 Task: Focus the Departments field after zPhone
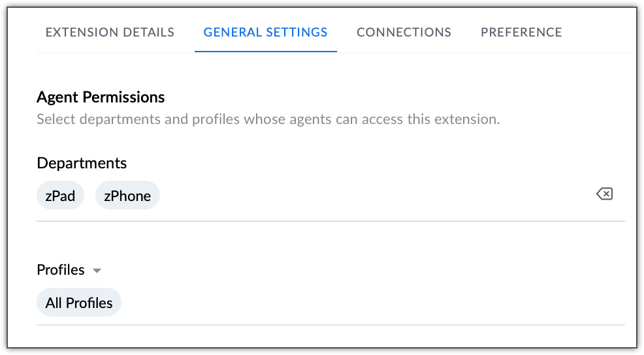[x=372, y=196]
